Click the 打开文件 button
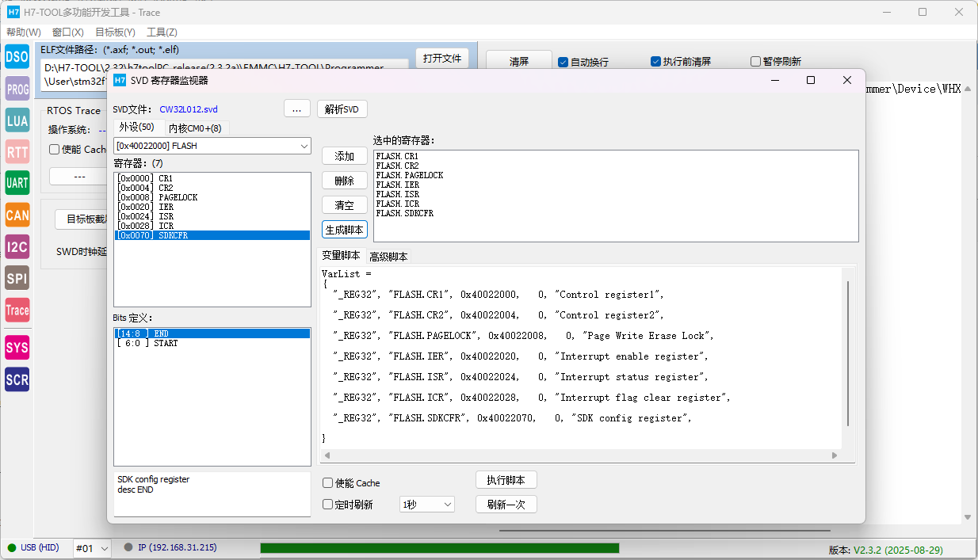This screenshot has height=560, width=978. coord(442,59)
